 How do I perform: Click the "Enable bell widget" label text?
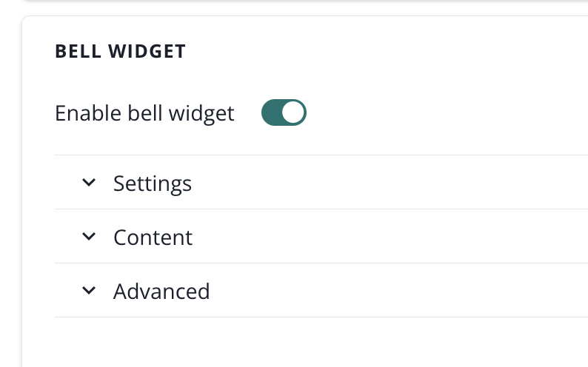pyautogui.click(x=144, y=113)
